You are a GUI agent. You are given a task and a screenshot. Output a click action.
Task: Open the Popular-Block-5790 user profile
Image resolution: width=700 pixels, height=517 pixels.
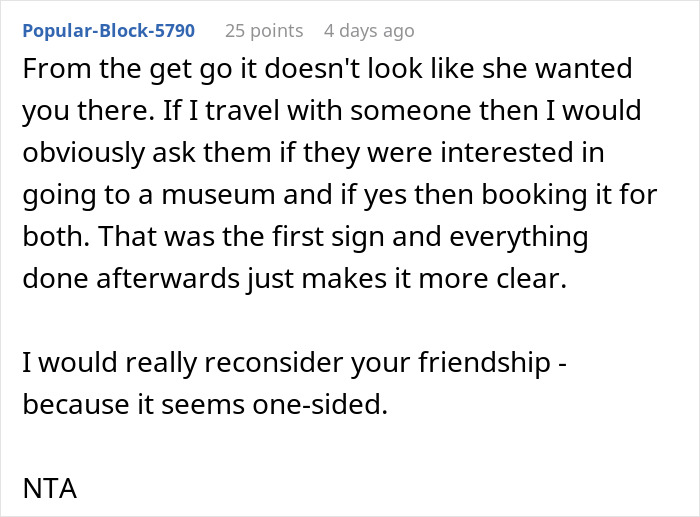(x=108, y=31)
